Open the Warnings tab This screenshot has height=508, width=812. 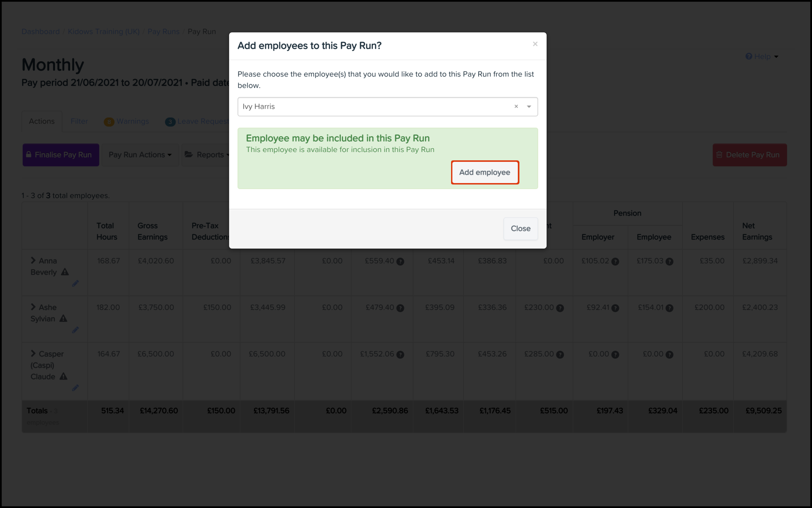click(126, 121)
